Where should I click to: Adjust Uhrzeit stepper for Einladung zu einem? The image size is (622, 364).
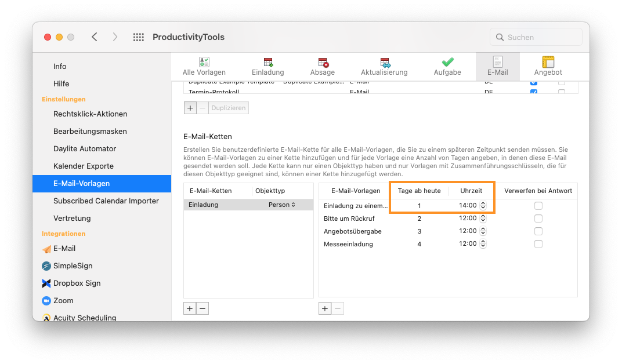coord(483,206)
